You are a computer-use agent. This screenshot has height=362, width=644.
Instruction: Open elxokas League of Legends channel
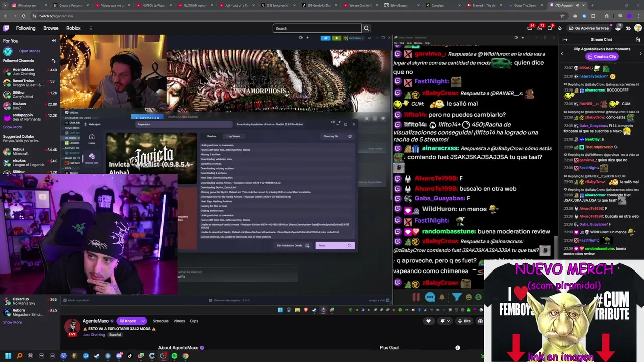tap(29, 163)
